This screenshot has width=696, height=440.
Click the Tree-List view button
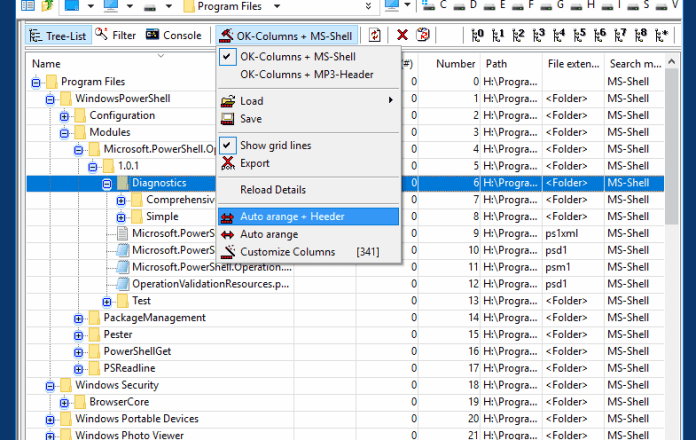(x=56, y=35)
